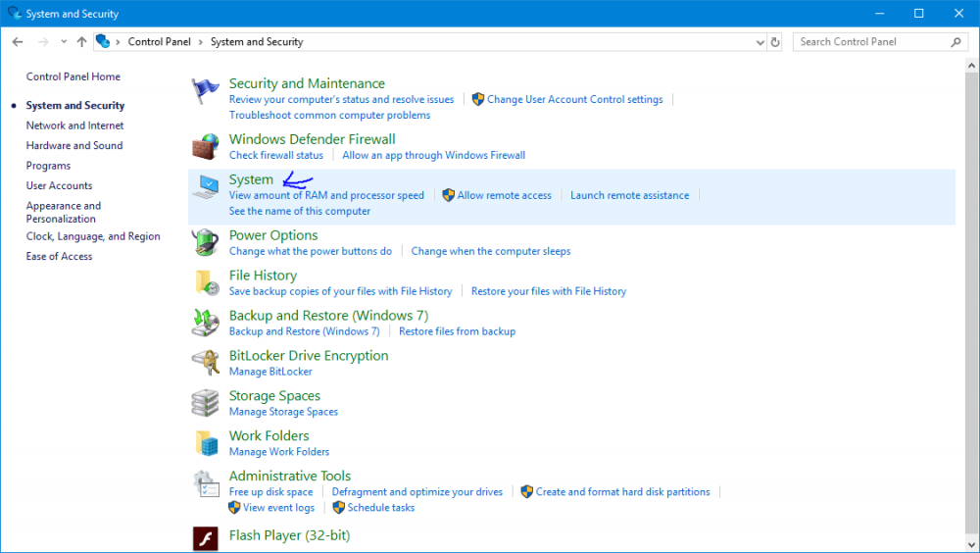Open User Accounts category
The height and width of the screenshot is (553, 980).
[60, 185]
